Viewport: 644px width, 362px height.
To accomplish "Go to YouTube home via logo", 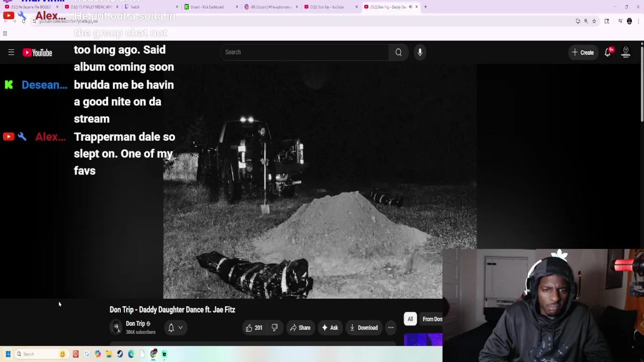I will tap(37, 52).
